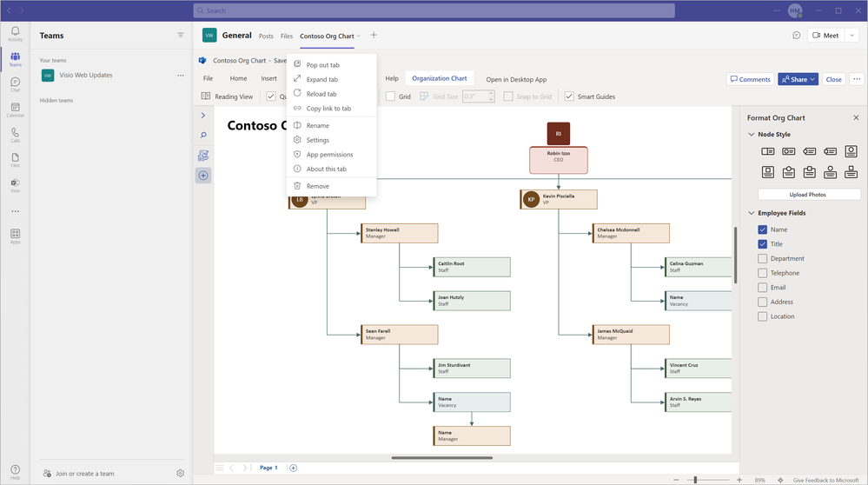868x485 pixels.
Task: Click the Teams search box
Action: click(434, 10)
